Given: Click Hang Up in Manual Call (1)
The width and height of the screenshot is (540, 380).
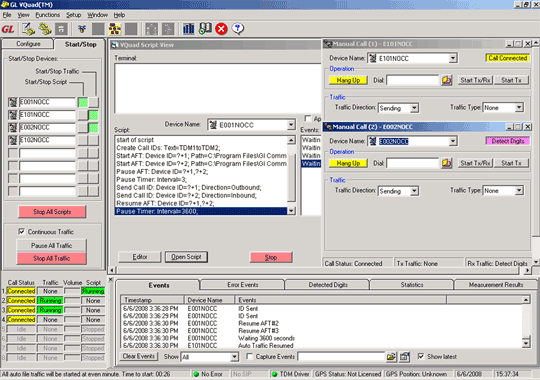Looking at the screenshot, I should tap(348, 80).
